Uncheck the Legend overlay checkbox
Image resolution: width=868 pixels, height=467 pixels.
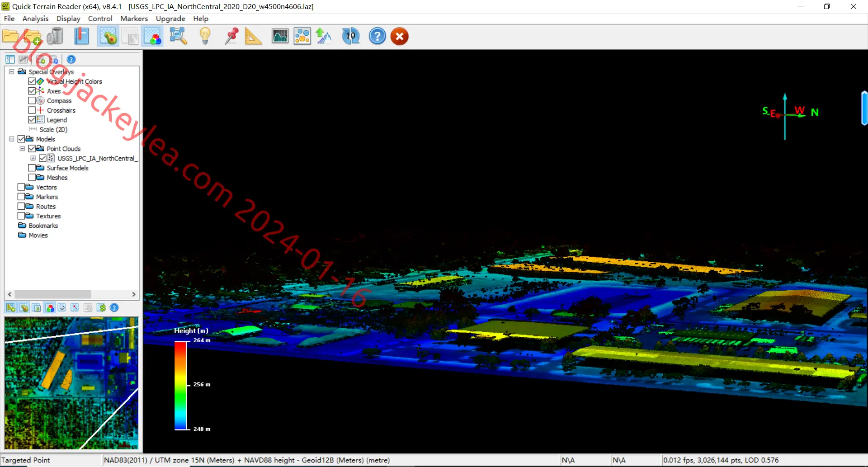coord(32,120)
